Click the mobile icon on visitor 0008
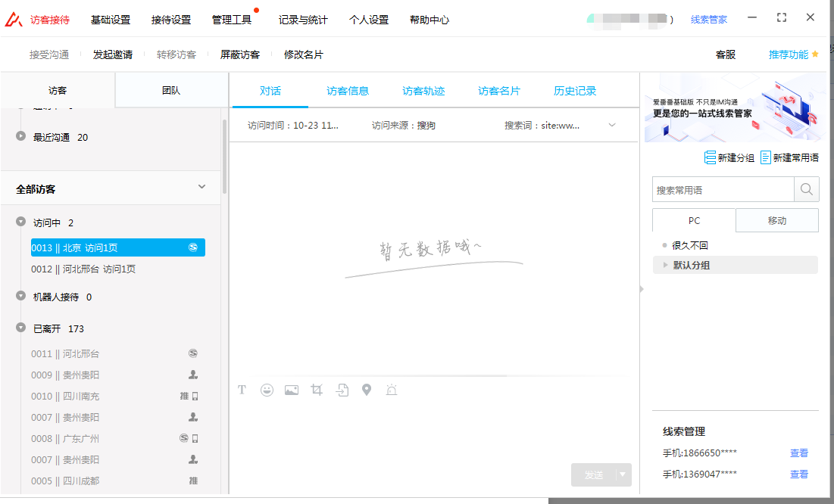834x504 pixels. [195, 439]
